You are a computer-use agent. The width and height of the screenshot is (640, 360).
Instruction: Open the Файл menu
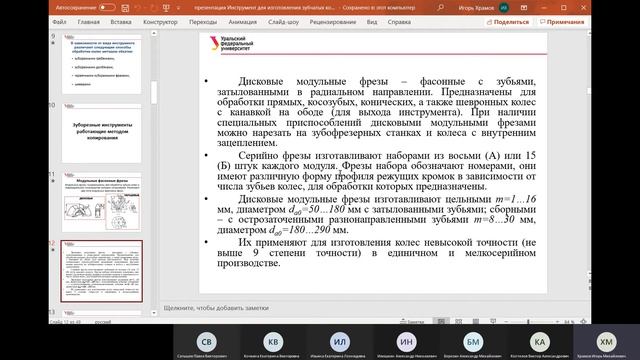(59, 22)
